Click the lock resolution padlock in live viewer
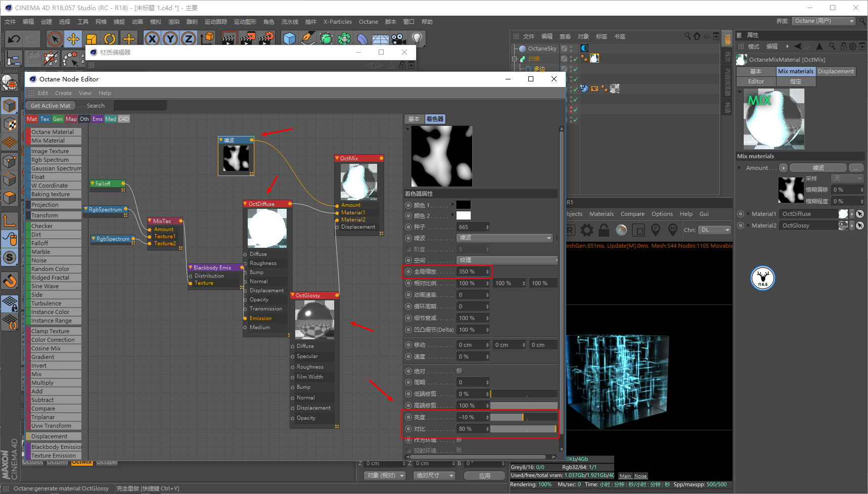Viewport: 868px width, 494px height. point(604,231)
